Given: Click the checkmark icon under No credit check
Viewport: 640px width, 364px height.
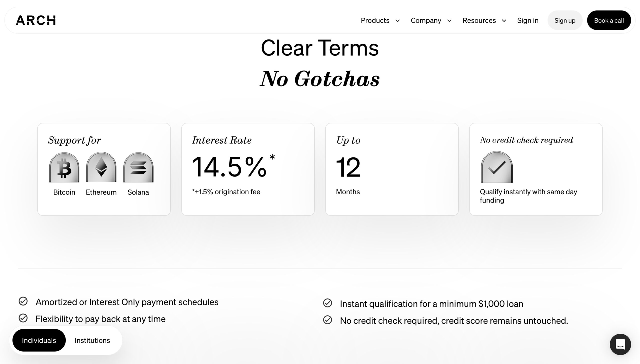Looking at the screenshot, I should (x=496, y=167).
